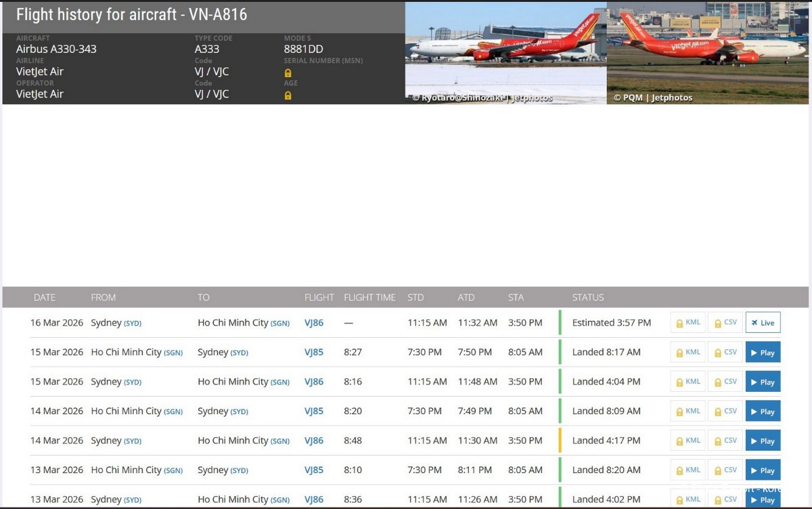This screenshot has height=509, width=812.
Task: Click the STATUS column header
Action: pyautogui.click(x=588, y=297)
